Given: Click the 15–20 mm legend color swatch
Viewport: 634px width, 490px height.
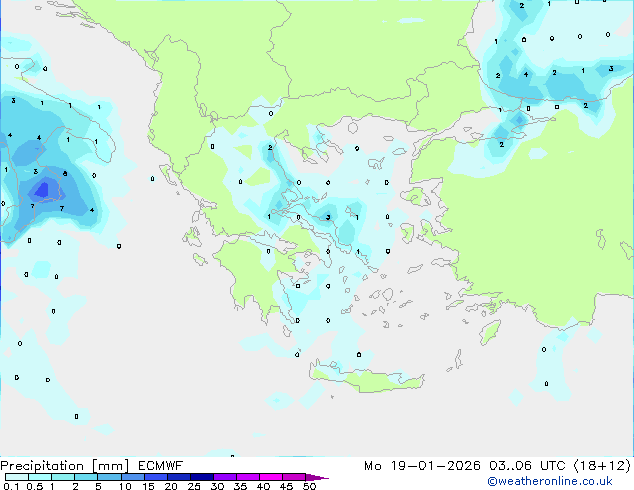Looking at the screenshot, I should click(x=156, y=477).
